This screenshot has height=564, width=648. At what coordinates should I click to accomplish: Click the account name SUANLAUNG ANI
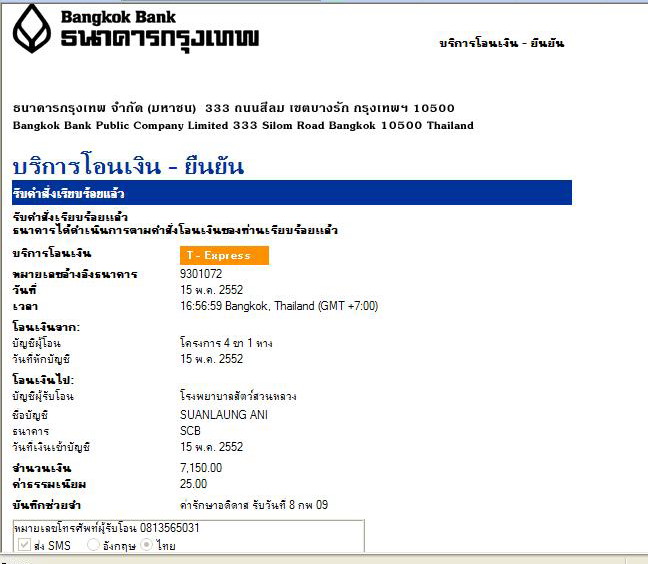pyautogui.click(x=224, y=414)
